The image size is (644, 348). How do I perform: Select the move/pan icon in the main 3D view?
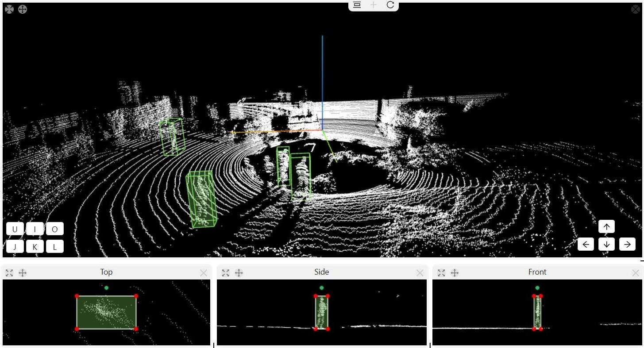pyautogui.click(x=23, y=9)
